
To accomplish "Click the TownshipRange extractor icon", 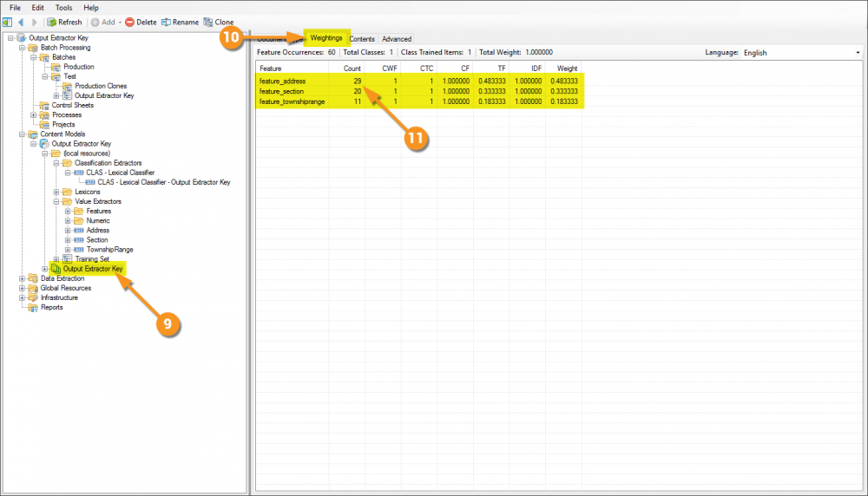I will point(79,250).
